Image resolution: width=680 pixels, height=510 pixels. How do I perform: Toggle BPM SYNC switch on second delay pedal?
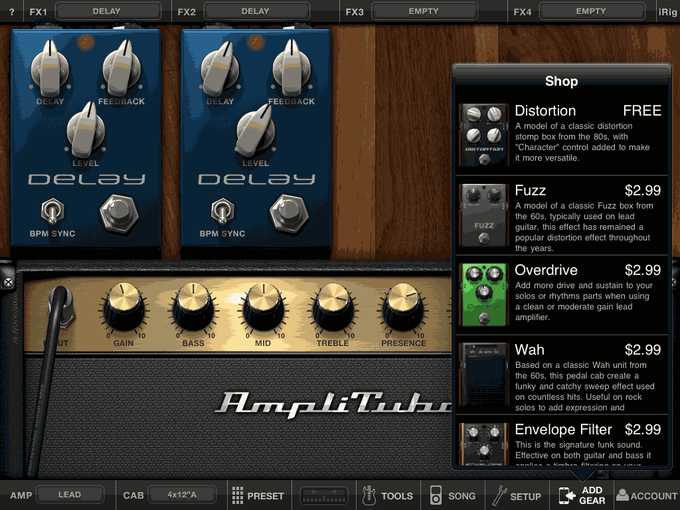(x=222, y=211)
